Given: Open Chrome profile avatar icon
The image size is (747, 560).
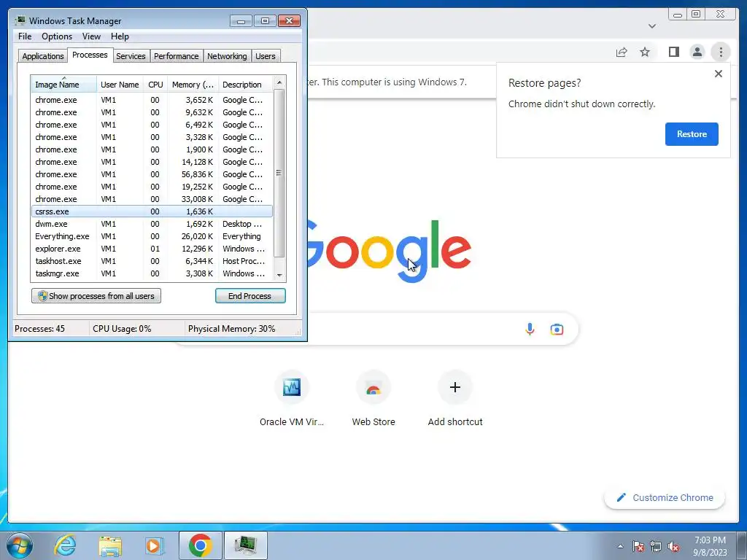Looking at the screenshot, I should (697, 52).
